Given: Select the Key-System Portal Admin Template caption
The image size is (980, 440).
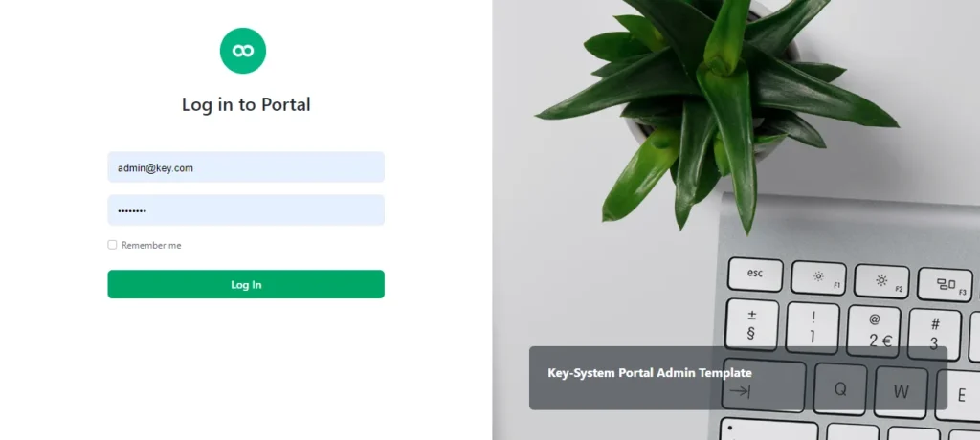Looking at the screenshot, I should pos(650,373).
